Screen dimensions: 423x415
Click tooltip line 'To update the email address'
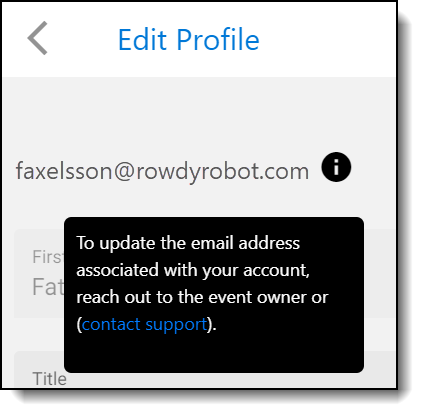[188, 243]
